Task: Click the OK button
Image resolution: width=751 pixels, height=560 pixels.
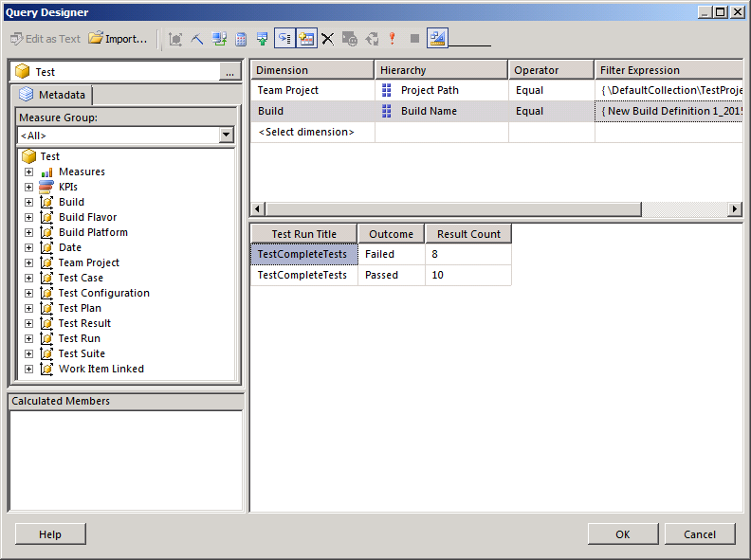Action: click(x=622, y=534)
